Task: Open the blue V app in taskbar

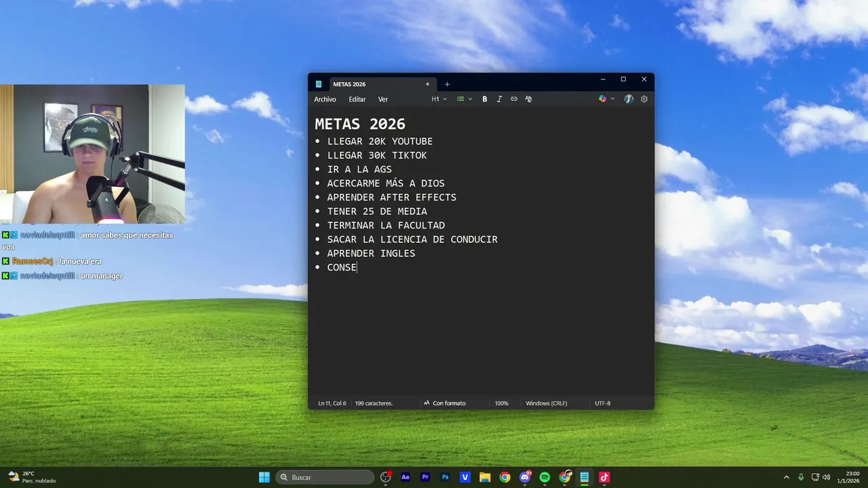Action: click(x=465, y=477)
